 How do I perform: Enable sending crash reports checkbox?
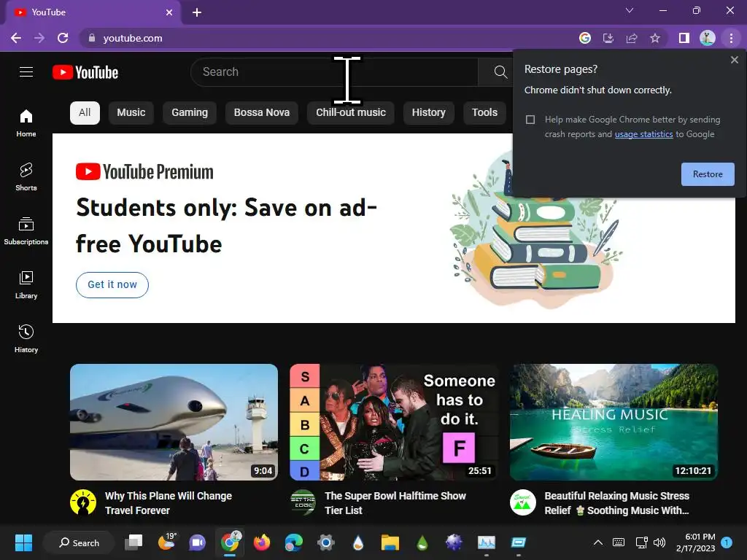pyautogui.click(x=530, y=120)
